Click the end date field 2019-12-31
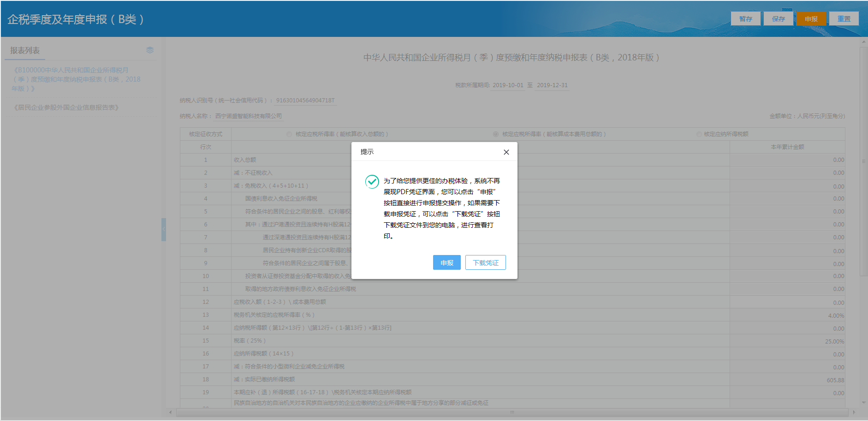Screen dimensions: 868x421 point(552,85)
